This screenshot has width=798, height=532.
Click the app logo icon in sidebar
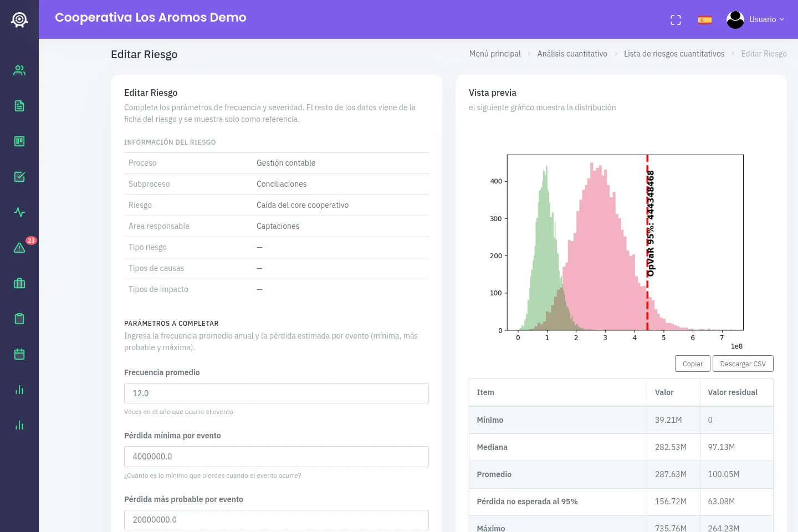pyautogui.click(x=19, y=20)
